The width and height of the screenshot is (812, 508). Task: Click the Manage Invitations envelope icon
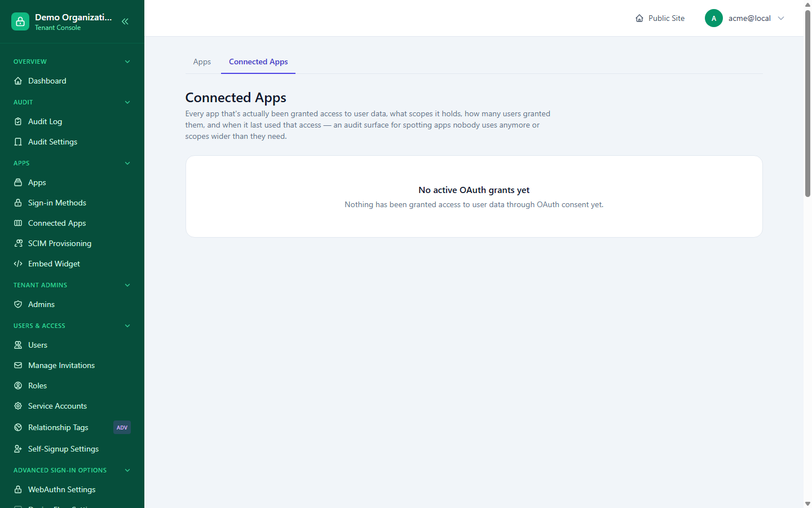click(18, 365)
